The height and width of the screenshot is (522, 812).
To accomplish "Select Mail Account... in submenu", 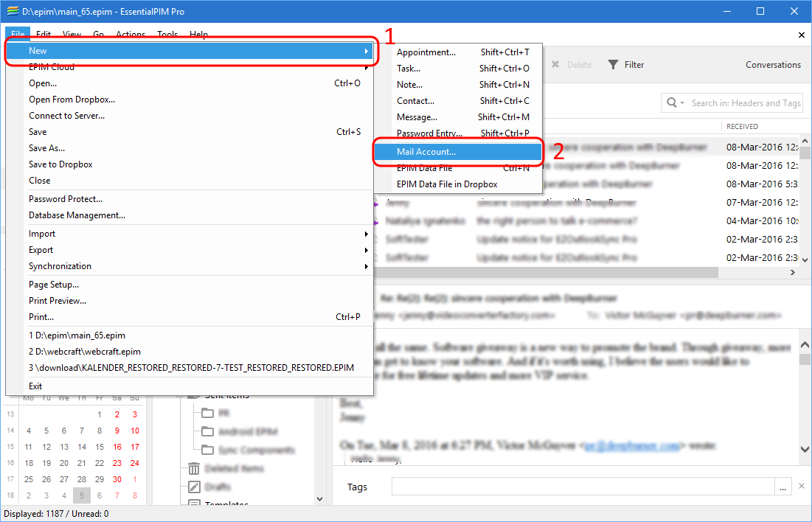I will coord(458,152).
